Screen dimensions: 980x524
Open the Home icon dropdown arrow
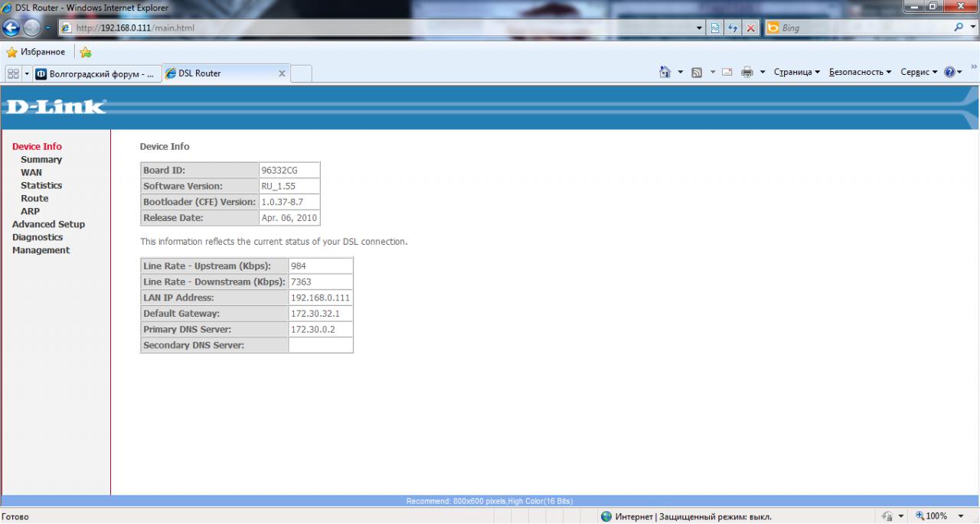pyautogui.click(x=681, y=72)
